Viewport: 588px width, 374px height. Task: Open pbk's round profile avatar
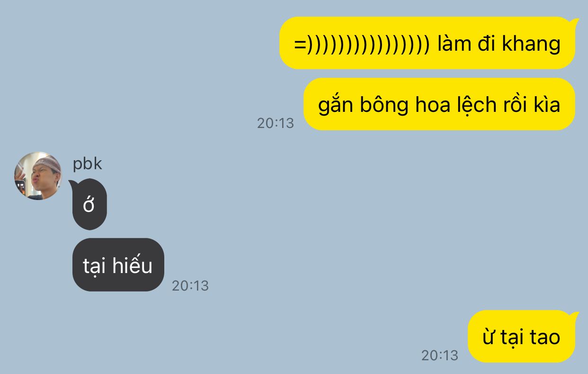coord(38,176)
